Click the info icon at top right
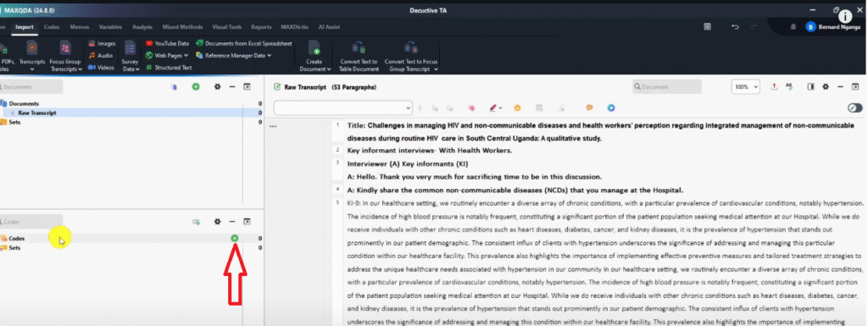868x326 pixels. point(845,17)
